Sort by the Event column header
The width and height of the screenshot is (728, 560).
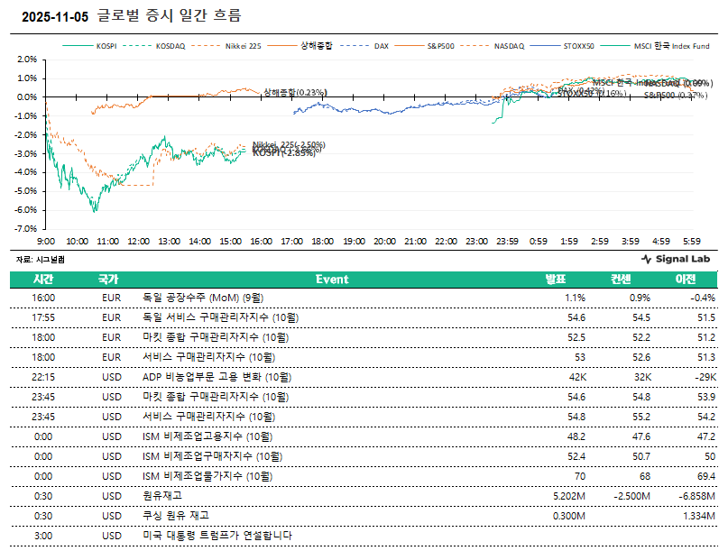click(x=331, y=280)
